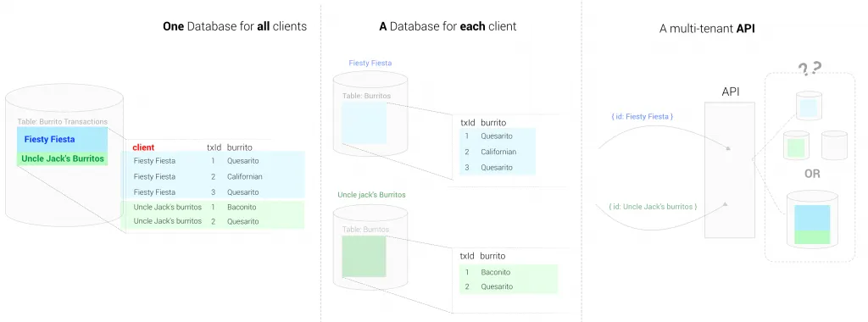Image resolution: width=868 pixels, height=322 pixels.
Task: Select the Fiesty Fiesta per-client database cylinder
Action: (370, 113)
